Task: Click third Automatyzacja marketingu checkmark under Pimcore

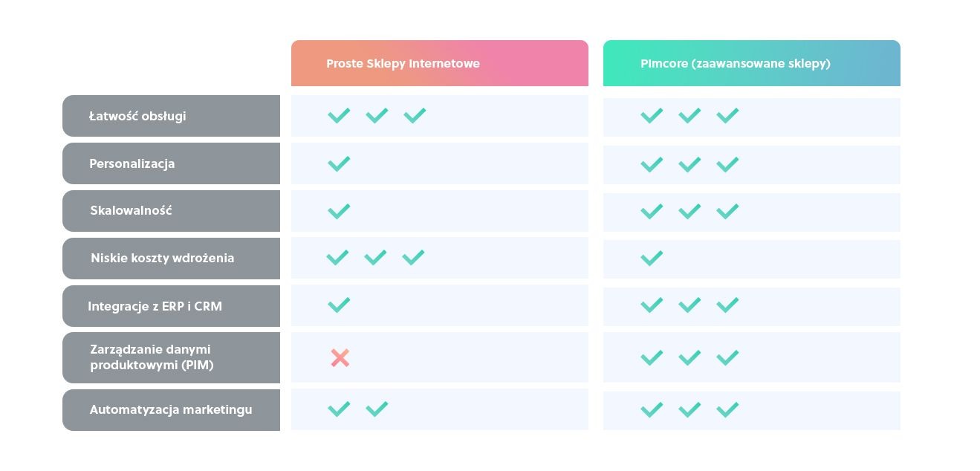Action: pos(727,409)
